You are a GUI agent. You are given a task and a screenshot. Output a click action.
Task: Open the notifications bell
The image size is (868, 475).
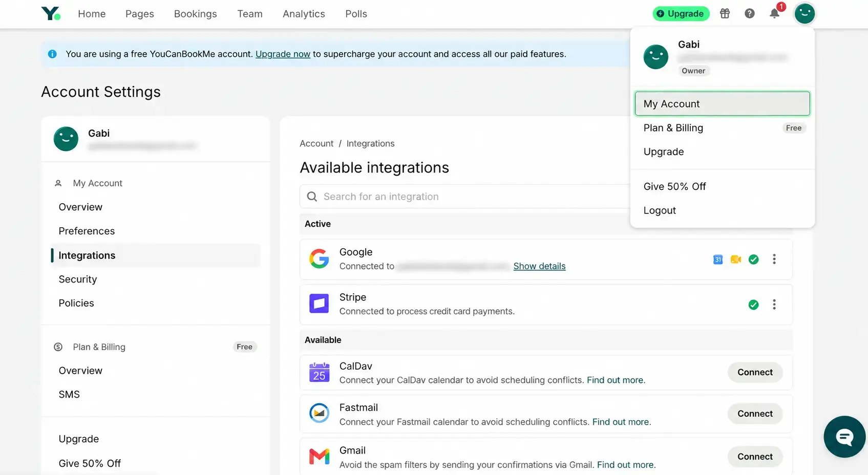point(775,13)
